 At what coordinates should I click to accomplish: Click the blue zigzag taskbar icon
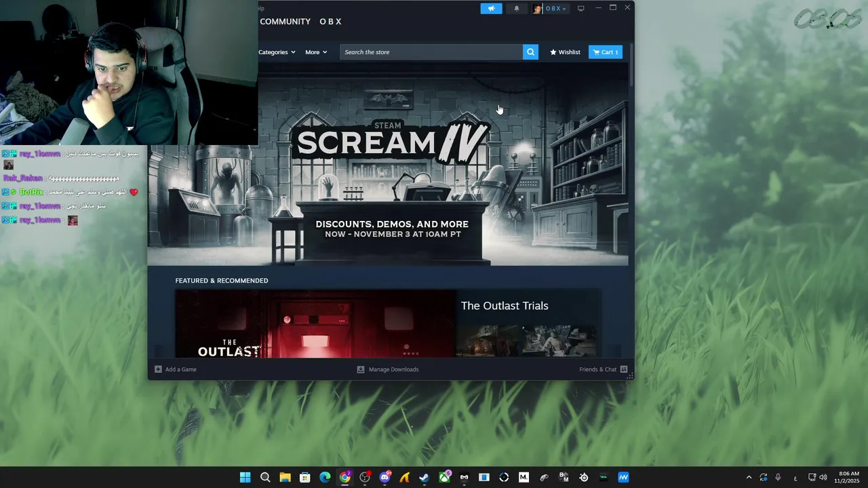click(x=623, y=477)
